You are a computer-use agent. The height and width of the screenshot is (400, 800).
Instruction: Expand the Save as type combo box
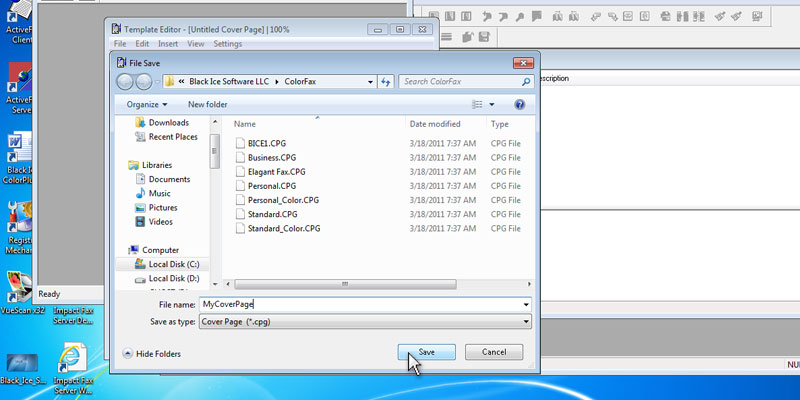[x=526, y=321]
